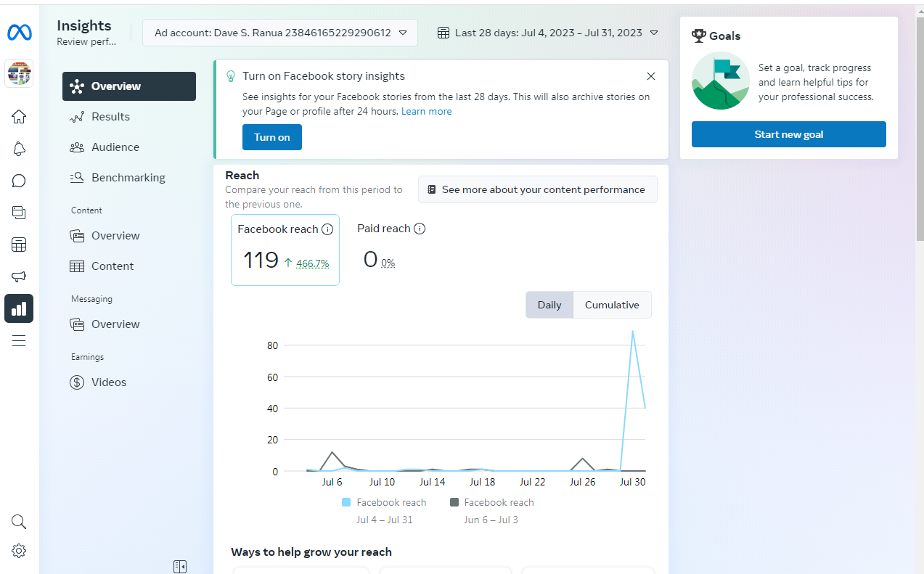Click the Jul 30 chart axis label

coord(631,482)
